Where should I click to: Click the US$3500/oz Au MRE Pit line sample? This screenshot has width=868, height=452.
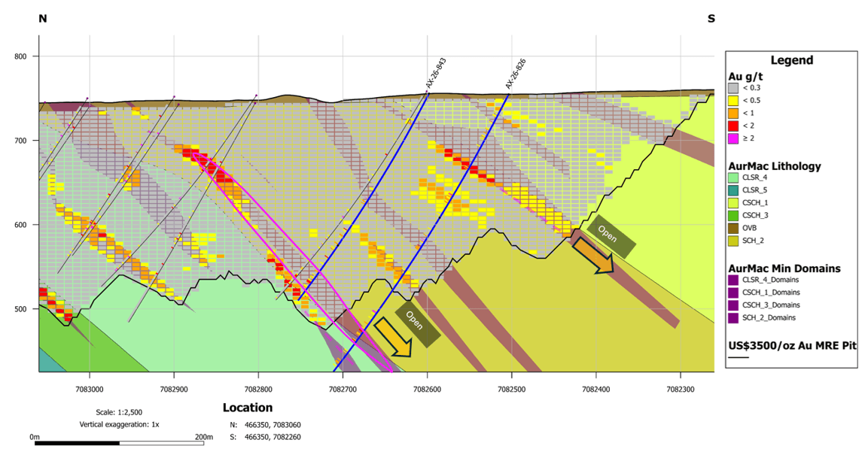tap(739, 357)
